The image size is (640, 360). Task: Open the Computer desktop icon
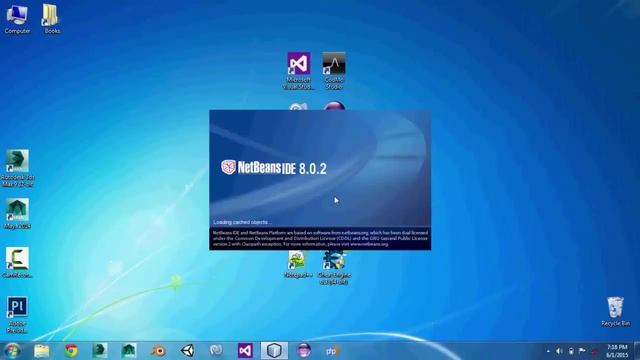17,19
